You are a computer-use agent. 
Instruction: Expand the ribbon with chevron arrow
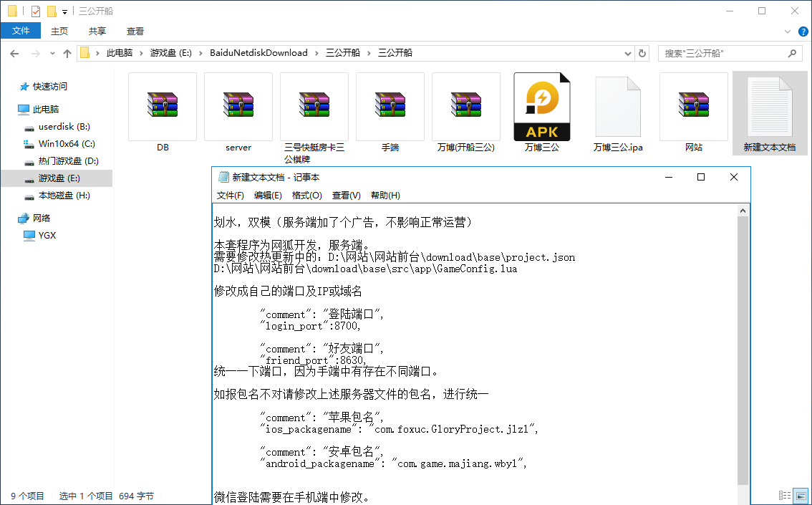(x=788, y=32)
